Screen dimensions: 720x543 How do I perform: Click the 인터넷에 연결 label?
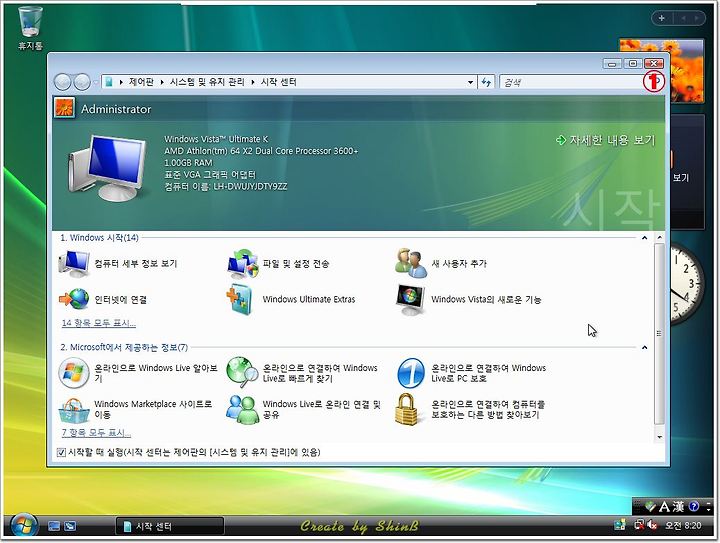(x=120, y=300)
